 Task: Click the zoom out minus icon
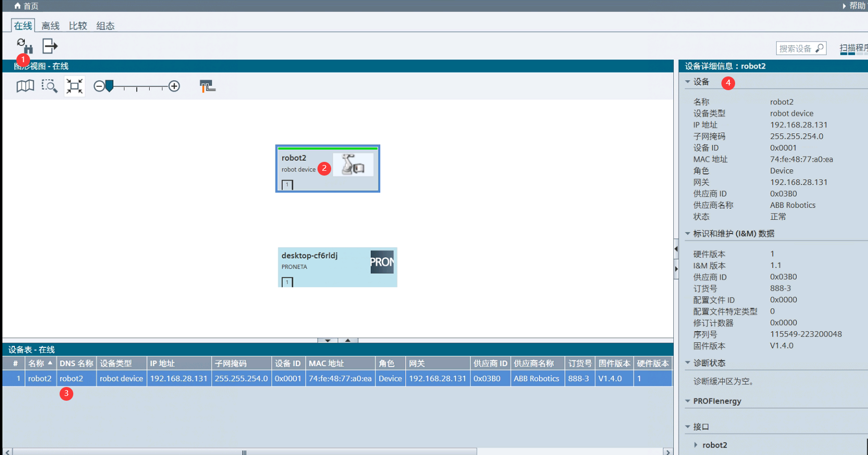pos(99,86)
